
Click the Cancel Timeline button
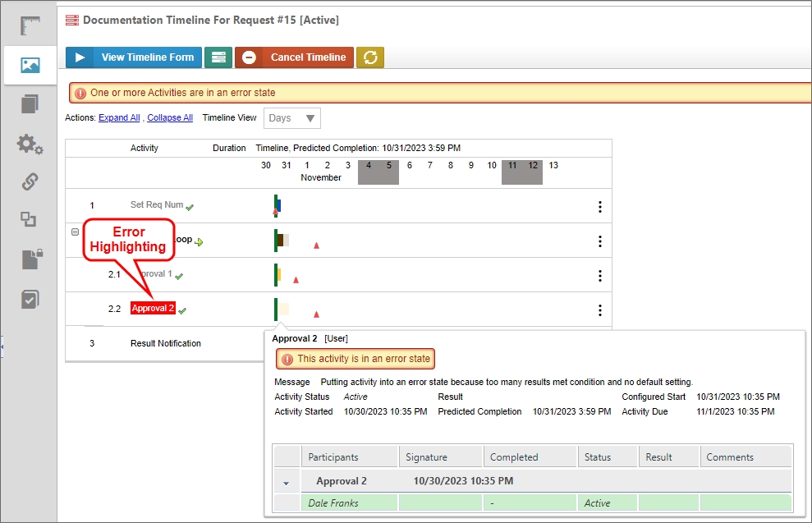[294, 57]
